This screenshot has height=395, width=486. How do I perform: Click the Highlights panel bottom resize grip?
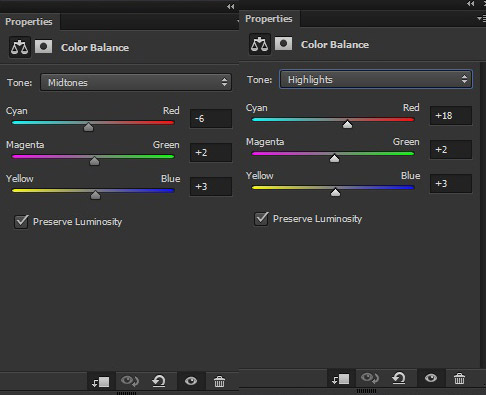point(366,391)
